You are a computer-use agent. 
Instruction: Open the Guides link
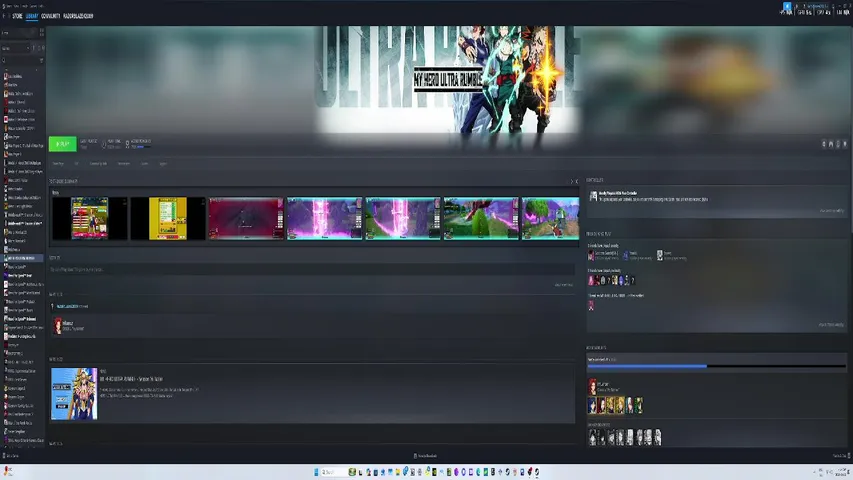145,164
